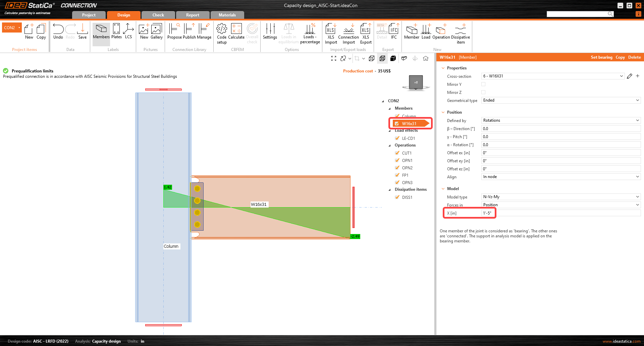Click the home view icon above viewport
This screenshot has width=644, height=346.
(x=426, y=58)
